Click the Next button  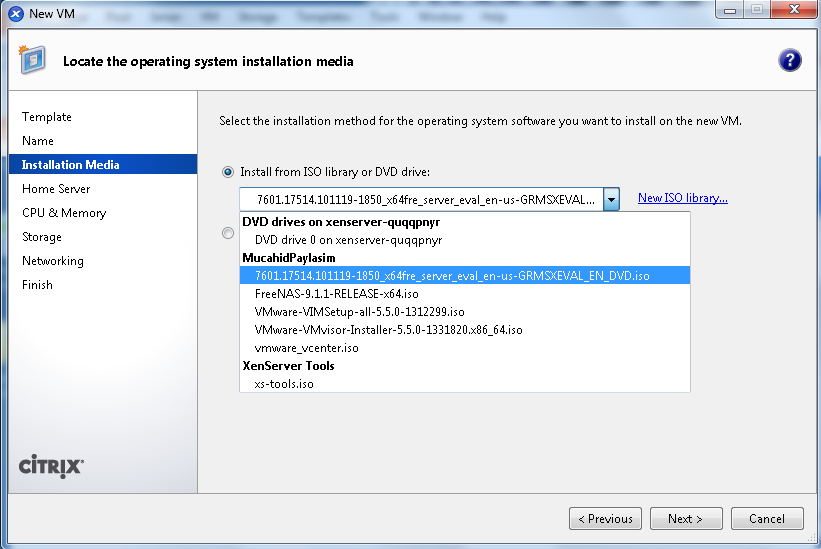[x=686, y=519]
